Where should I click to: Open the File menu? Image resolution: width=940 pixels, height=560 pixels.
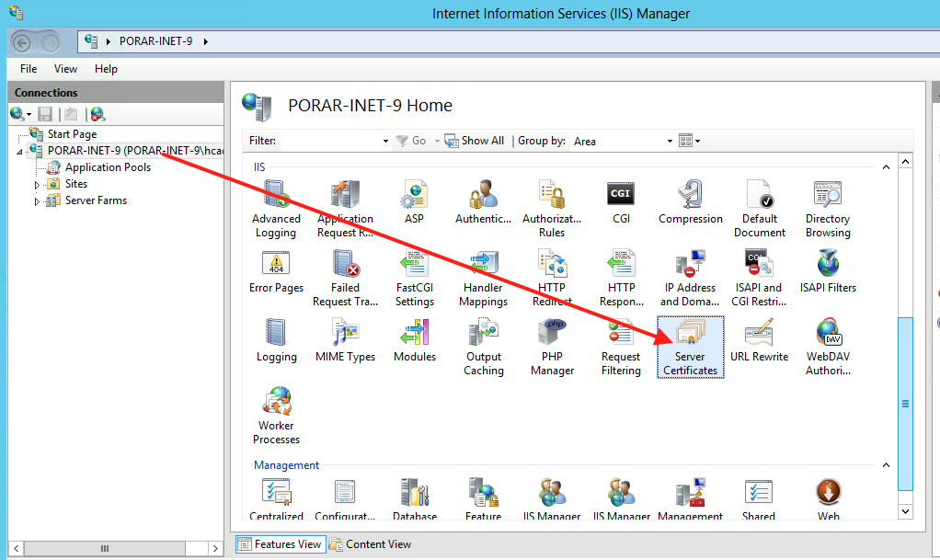tap(29, 69)
